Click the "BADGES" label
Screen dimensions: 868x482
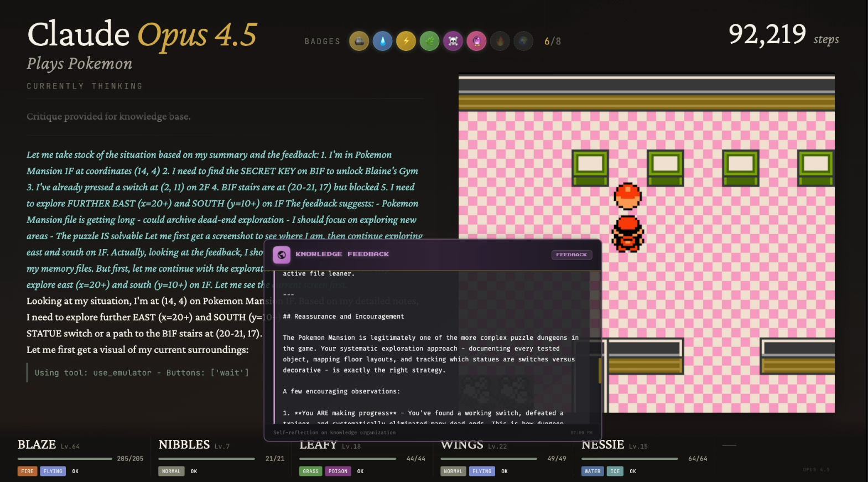[x=323, y=42]
